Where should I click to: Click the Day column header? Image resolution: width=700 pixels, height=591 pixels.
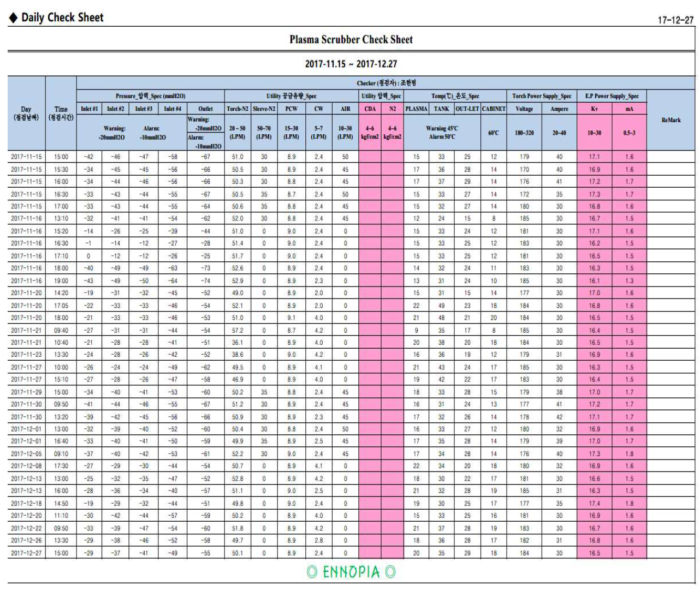point(26,113)
